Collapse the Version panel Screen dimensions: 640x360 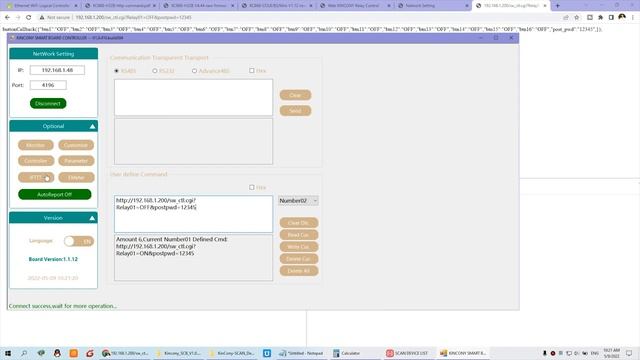click(92, 218)
